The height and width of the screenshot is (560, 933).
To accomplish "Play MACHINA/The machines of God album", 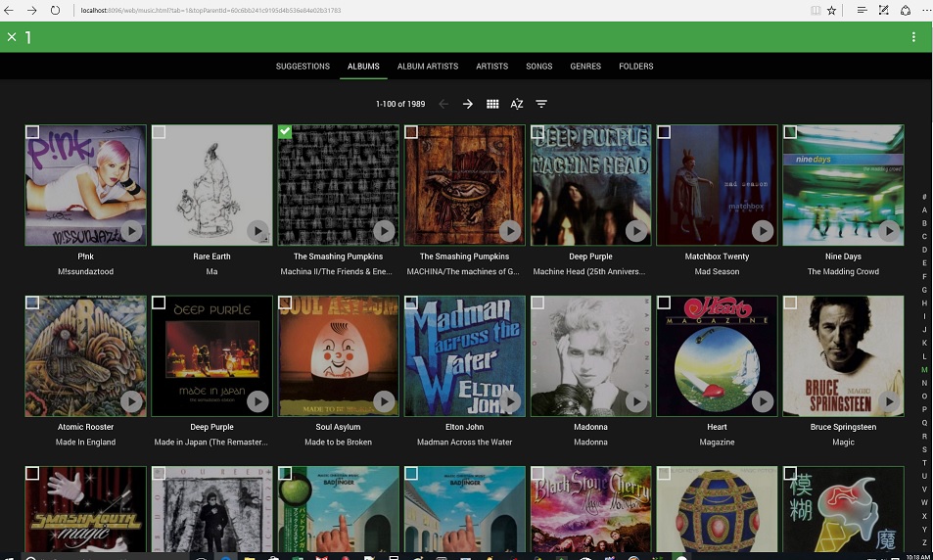I will [x=510, y=231].
